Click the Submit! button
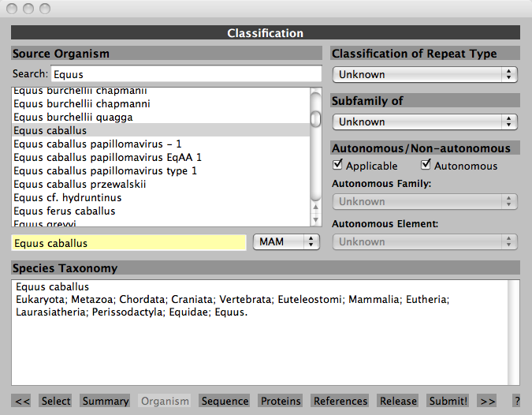The height and width of the screenshot is (415, 532). 448,401
